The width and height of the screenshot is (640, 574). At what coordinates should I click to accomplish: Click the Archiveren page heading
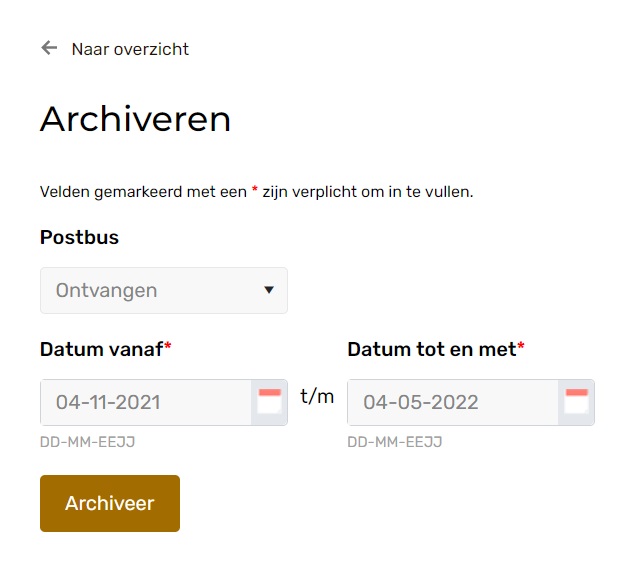click(136, 119)
